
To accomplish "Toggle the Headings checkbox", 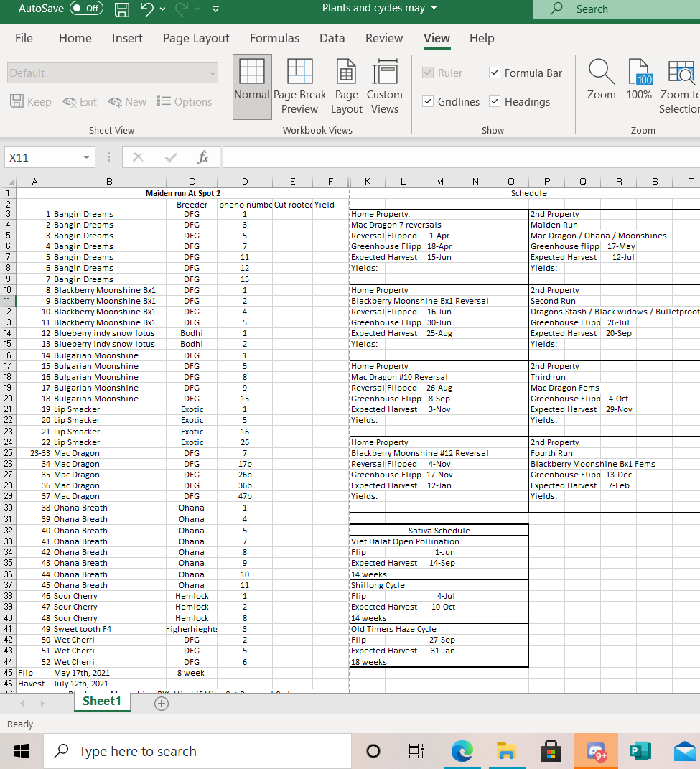I will pos(495,101).
